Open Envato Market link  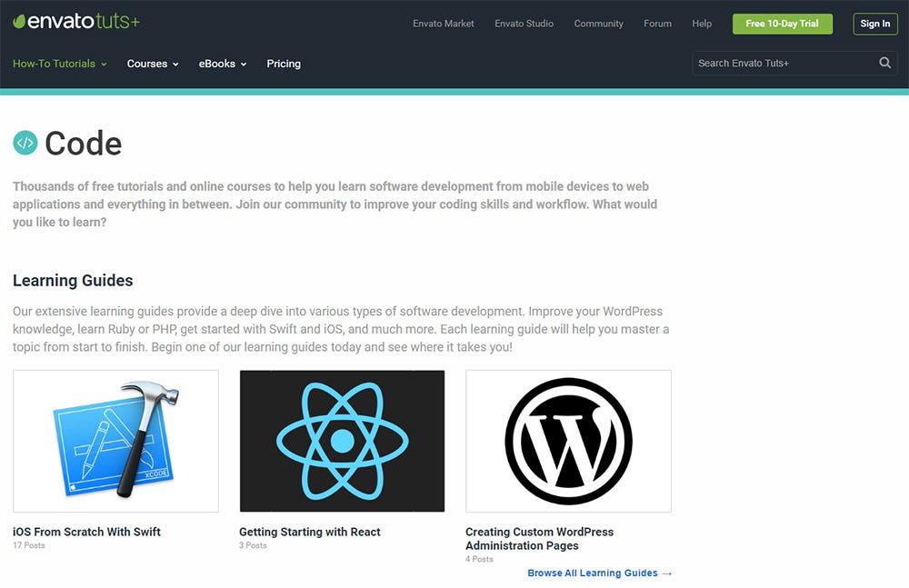pyautogui.click(x=444, y=24)
